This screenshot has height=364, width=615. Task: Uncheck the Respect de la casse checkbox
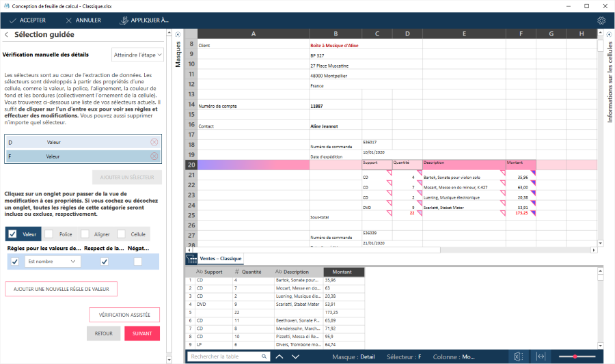tap(104, 262)
